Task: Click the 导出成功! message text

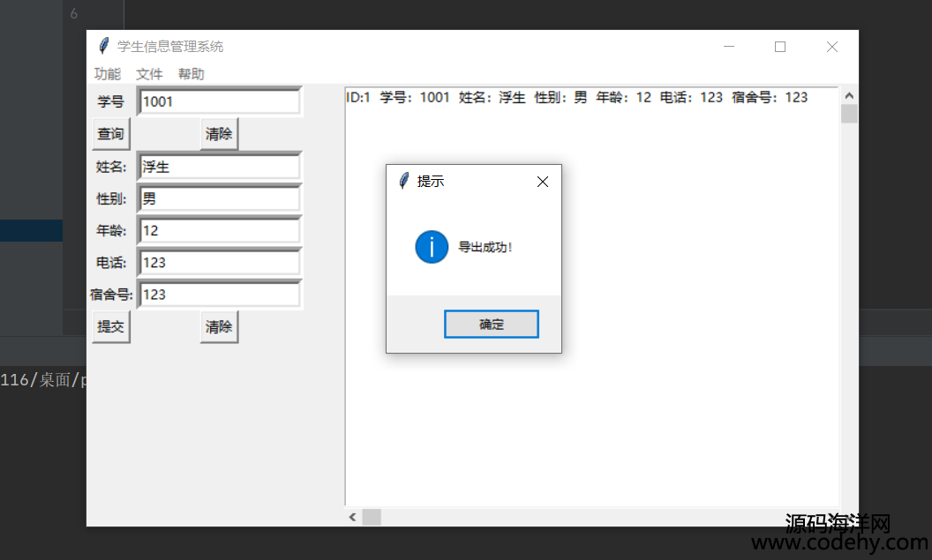Action: click(485, 247)
